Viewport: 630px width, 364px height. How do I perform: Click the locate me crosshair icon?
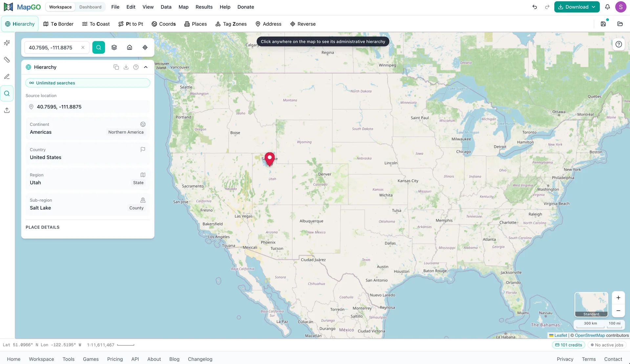145,48
